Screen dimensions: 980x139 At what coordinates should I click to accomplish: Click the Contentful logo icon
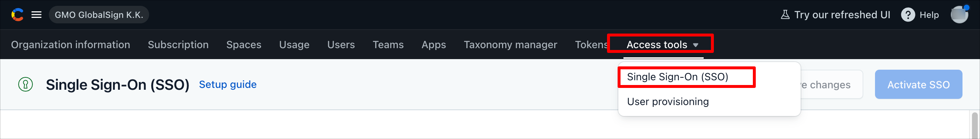[17, 15]
